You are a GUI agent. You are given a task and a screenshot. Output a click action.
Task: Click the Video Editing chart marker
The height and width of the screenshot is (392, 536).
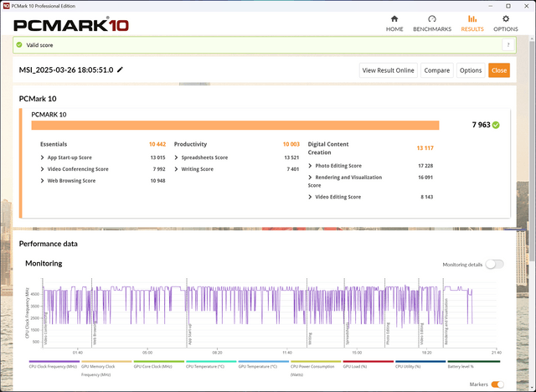(422, 334)
